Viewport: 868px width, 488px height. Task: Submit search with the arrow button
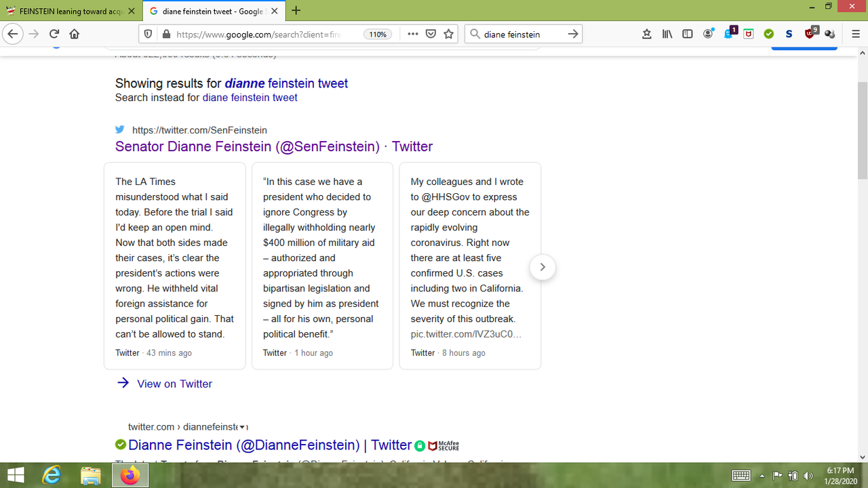[x=573, y=34]
